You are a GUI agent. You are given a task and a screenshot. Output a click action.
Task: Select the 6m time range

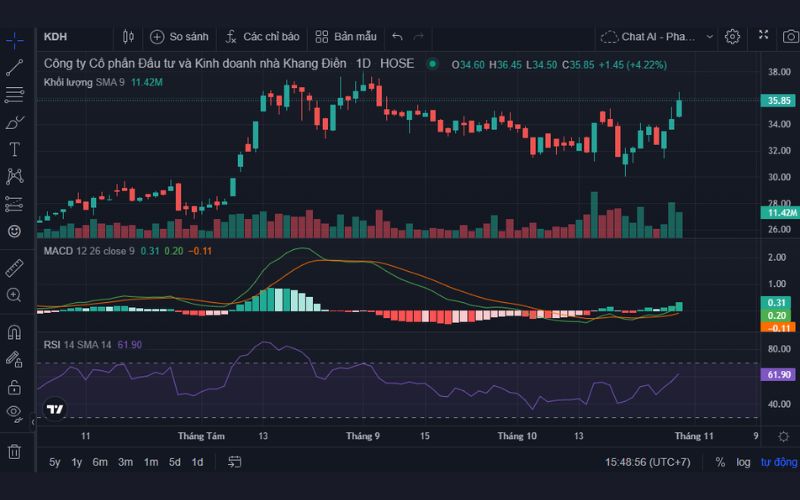pos(100,462)
